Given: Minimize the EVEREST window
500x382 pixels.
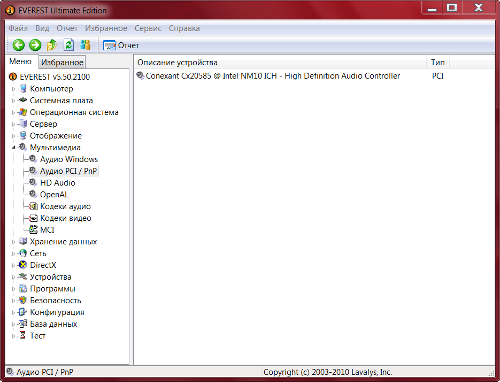Looking at the screenshot, I should pyautogui.click(x=432, y=8).
